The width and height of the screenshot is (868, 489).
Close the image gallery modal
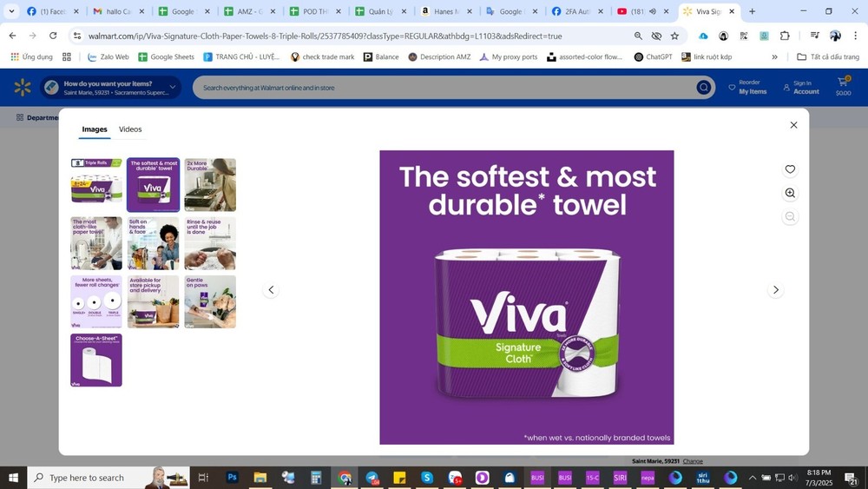[793, 125]
